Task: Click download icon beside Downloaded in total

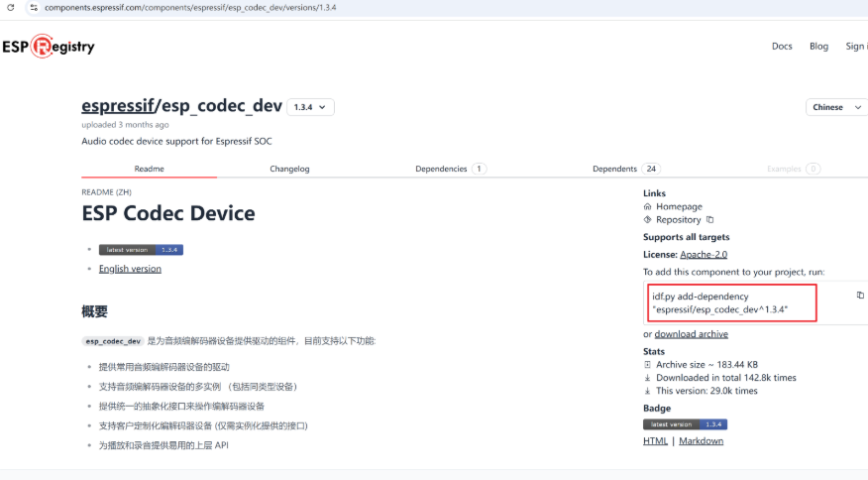Action: tap(647, 378)
